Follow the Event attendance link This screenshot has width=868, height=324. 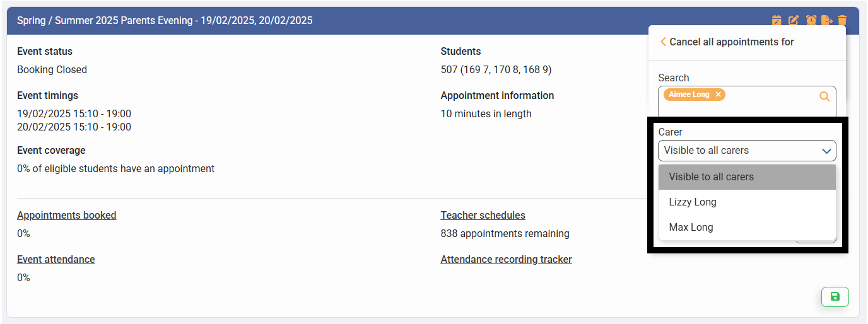[56, 259]
